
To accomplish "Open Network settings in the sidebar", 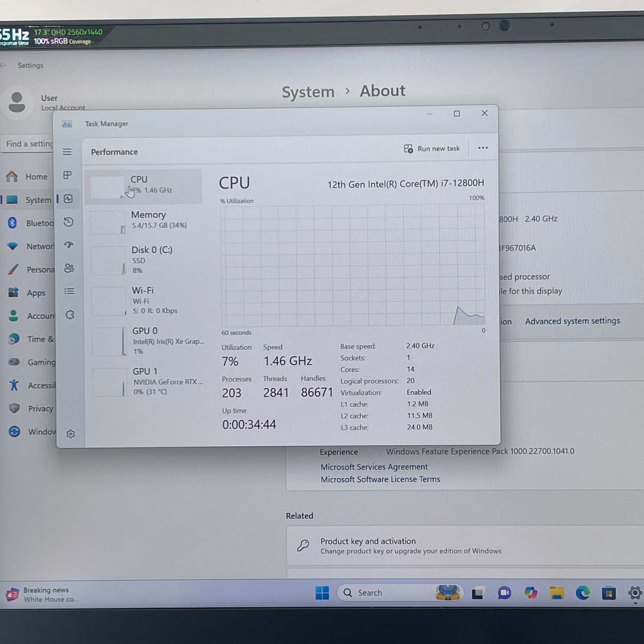I will (30, 246).
